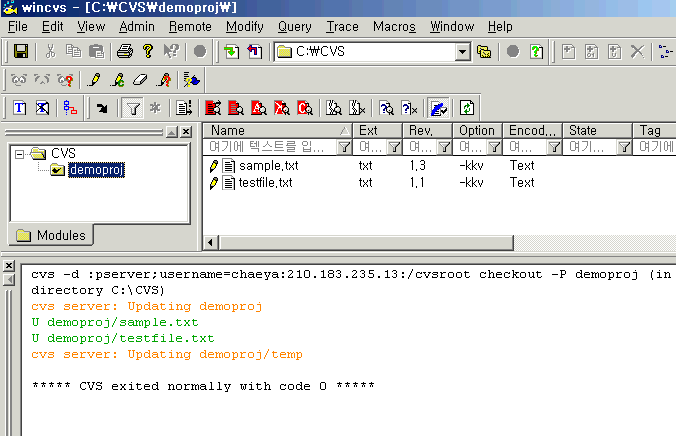Image resolution: width=676 pixels, height=436 pixels.
Task: Click the browse folder icon beside path box
Action: tap(485, 51)
